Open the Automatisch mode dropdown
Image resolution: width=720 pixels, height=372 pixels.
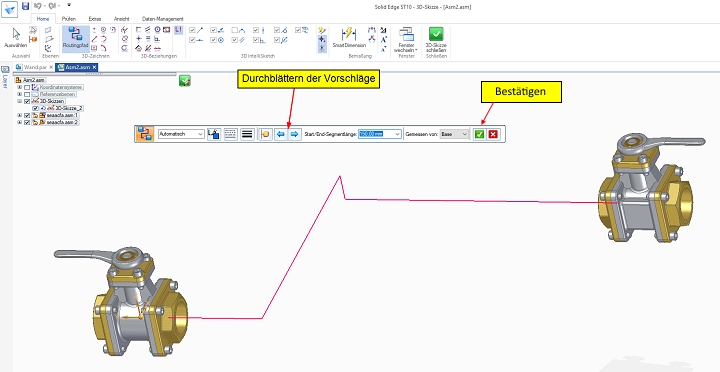(181, 134)
